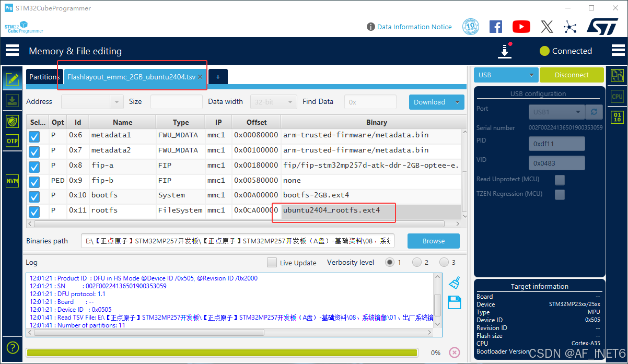Open the USB1 port dropdown

(x=556, y=112)
